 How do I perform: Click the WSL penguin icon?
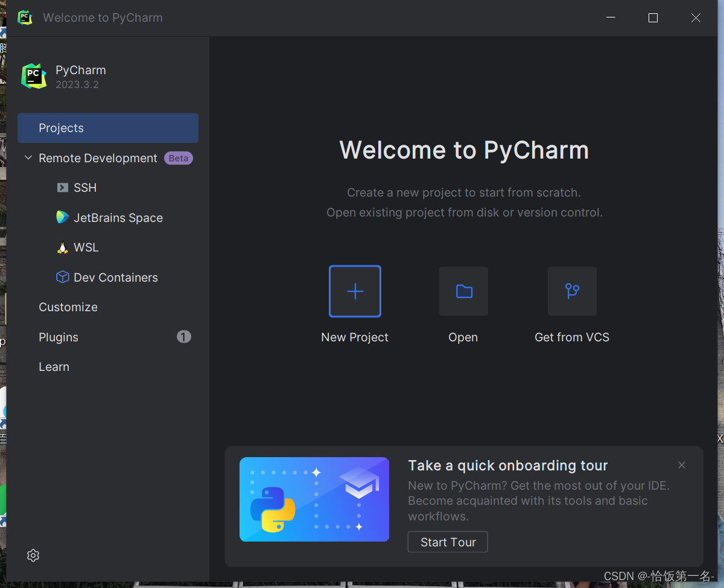62,247
